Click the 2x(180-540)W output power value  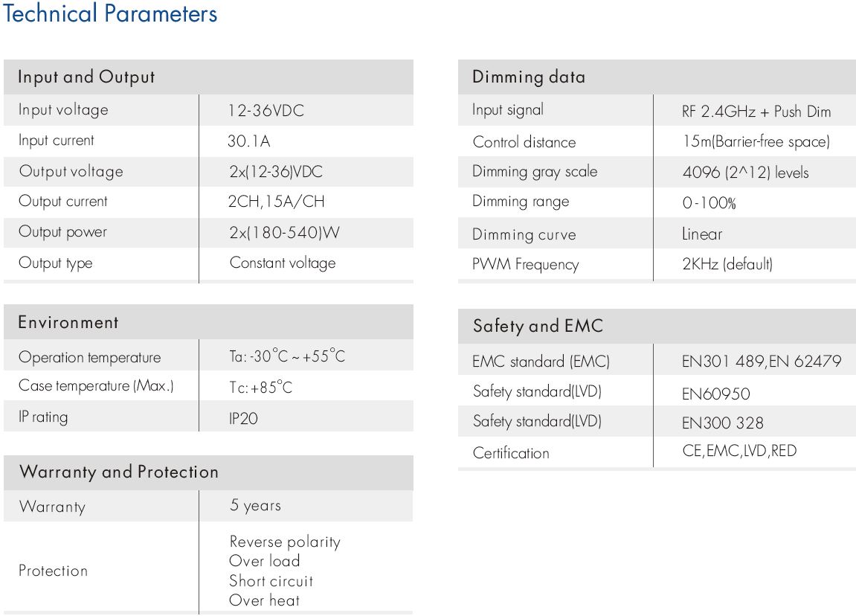coord(284,232)
